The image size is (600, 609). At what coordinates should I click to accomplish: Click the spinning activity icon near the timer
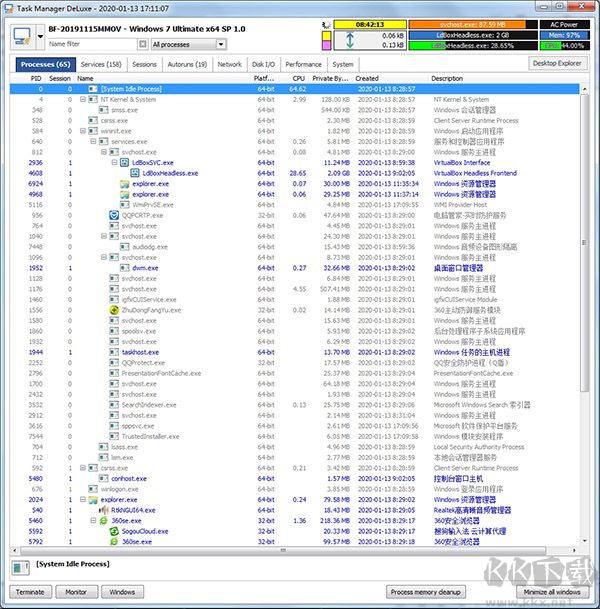coord(326,25)
